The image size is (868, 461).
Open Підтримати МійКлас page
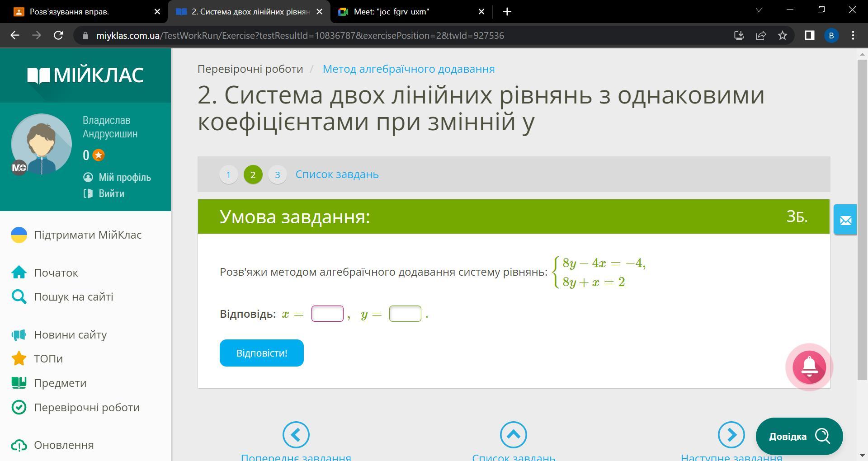[88, 235]
